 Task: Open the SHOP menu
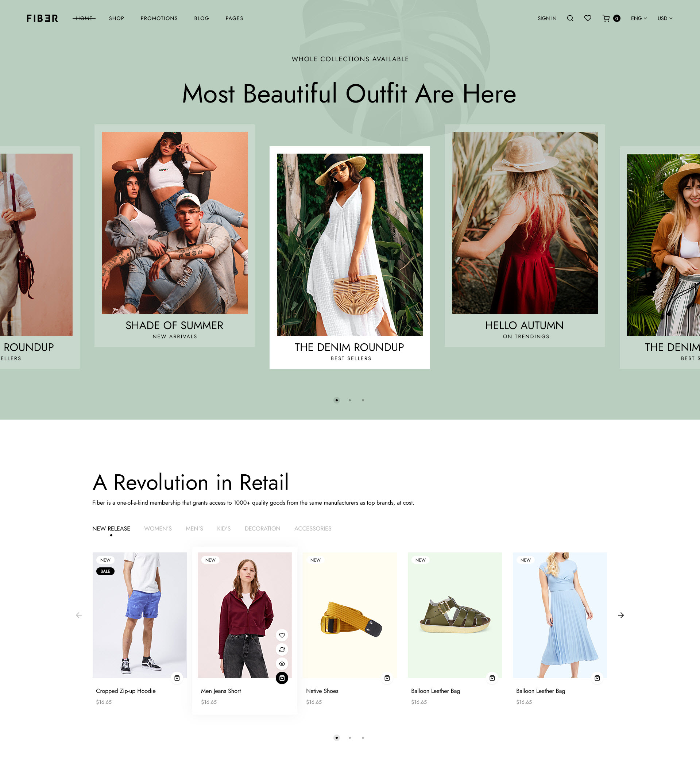(x=116, y=18)
